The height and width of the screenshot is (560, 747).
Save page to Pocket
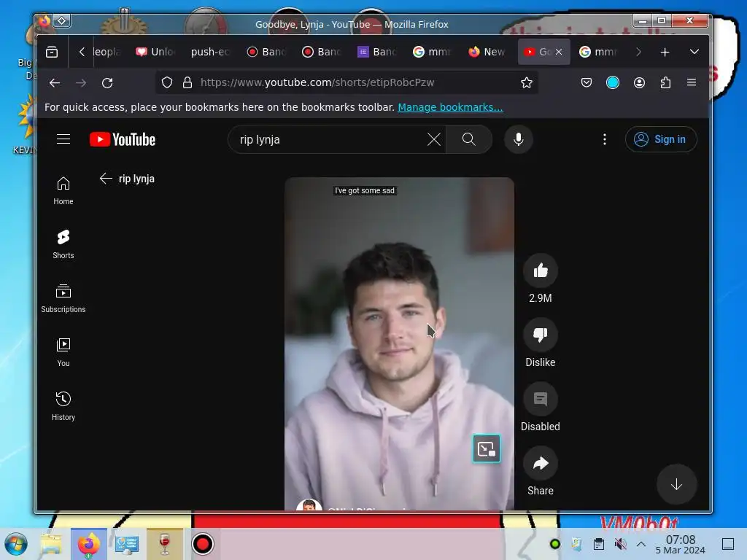coord(587,83)
